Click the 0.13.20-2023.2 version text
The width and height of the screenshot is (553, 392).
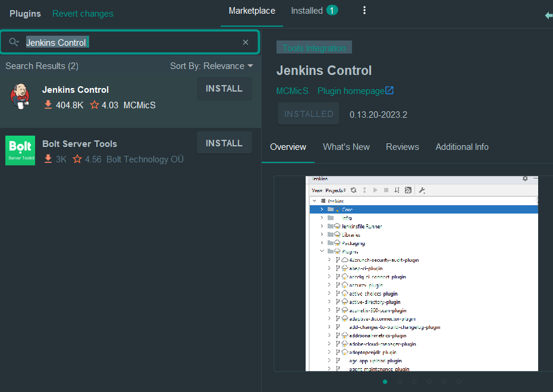click(x=378, y=115)
